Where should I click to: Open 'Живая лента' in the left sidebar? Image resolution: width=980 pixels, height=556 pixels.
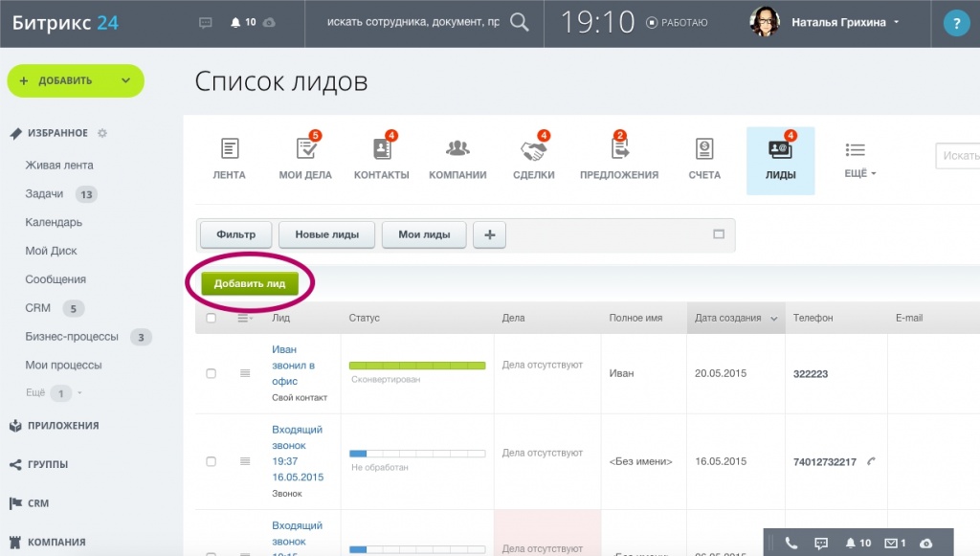[x=59, y=165]
